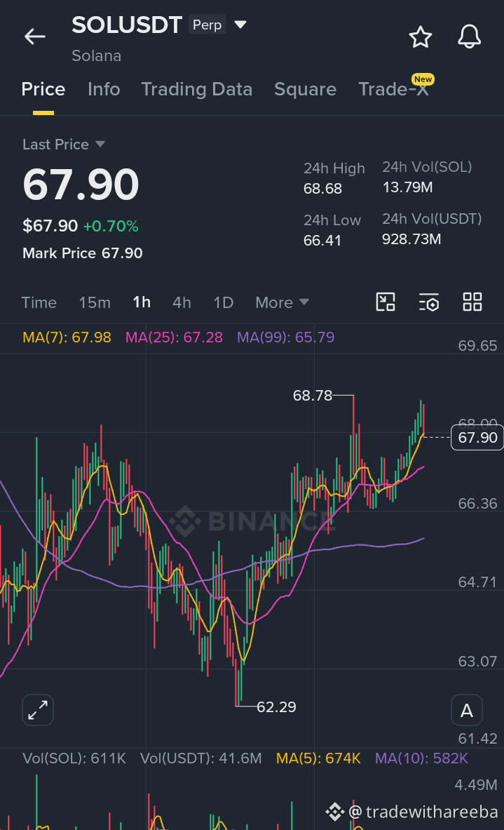Image resolution: width=504 pixels, height=830 pixels.
Task: Tap the 68.78 high marker on chart
Action: pyautogui.click(x=313, y=396)
